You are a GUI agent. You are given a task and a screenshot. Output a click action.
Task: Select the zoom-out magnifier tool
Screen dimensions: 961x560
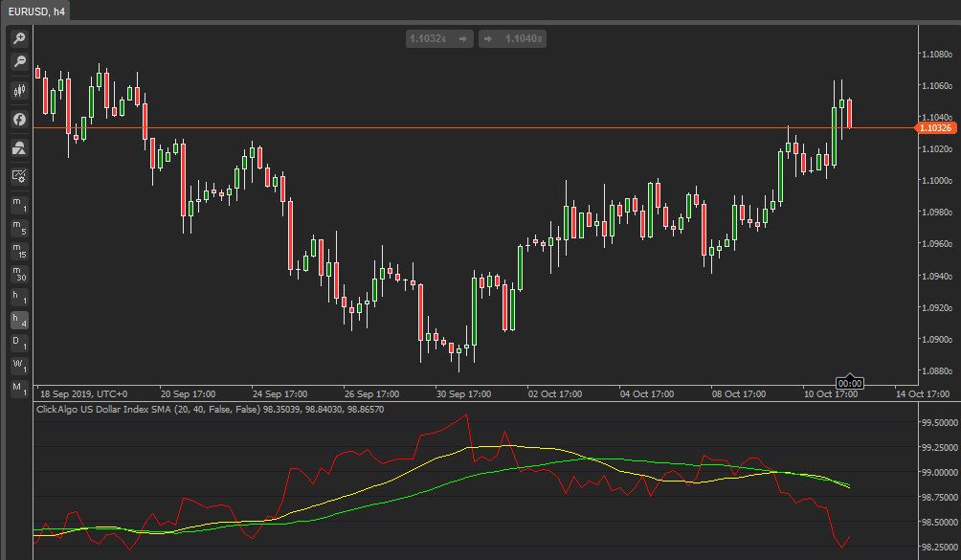pyautogui.click(x=18, y=62)
